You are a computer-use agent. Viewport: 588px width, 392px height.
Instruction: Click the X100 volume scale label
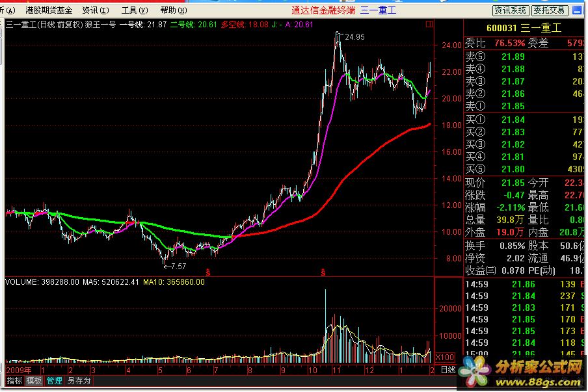pos(445,358)
